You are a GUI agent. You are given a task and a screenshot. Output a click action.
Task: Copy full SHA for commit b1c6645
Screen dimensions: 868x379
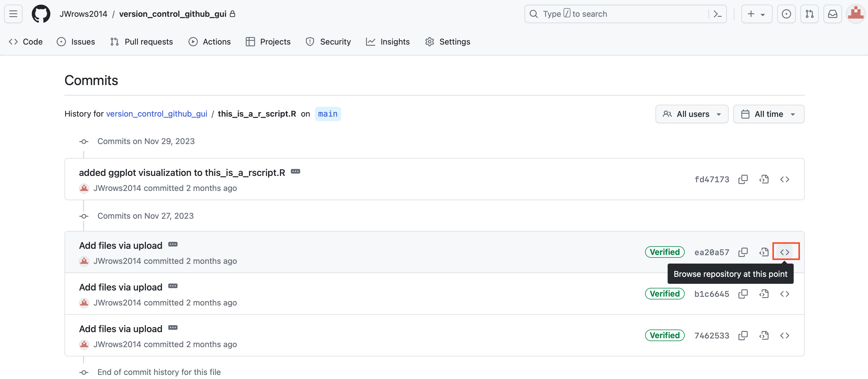(743, 294)
